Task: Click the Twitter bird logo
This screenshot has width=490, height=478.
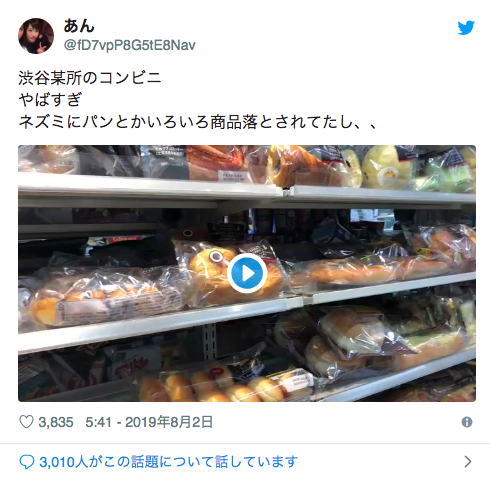Action: (x=466, y=28)
